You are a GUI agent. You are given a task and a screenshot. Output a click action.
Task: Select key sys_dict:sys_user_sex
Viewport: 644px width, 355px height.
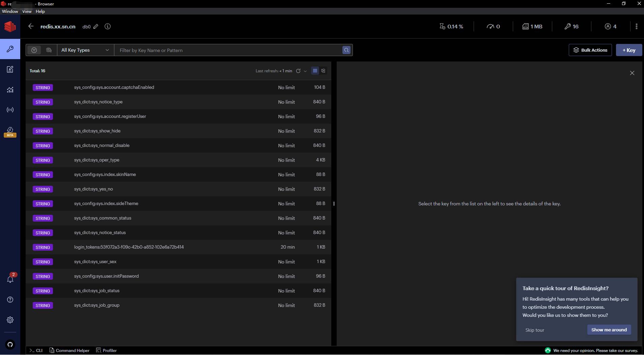[x=178, y=262]
